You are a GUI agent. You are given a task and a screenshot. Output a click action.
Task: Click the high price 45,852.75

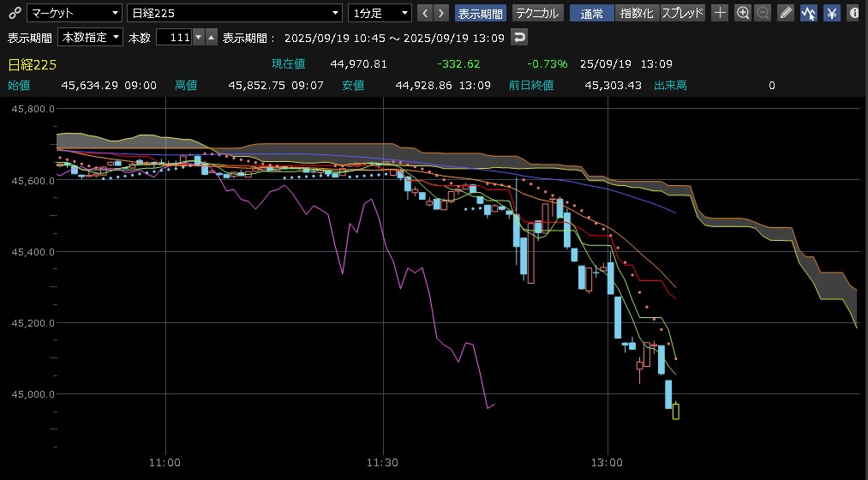[x=256, y=85]
